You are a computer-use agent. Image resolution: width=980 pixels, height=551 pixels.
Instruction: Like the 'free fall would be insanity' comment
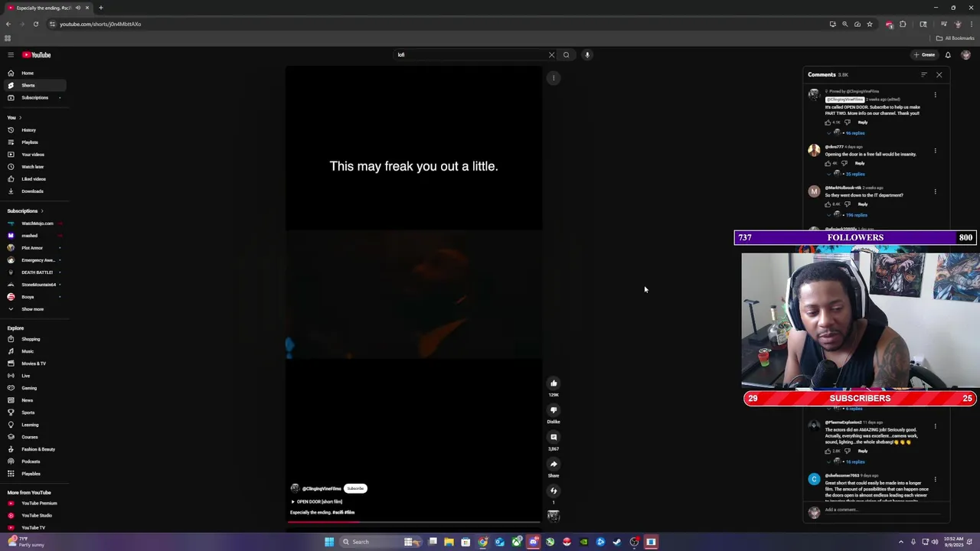click(x=828, y=163)
